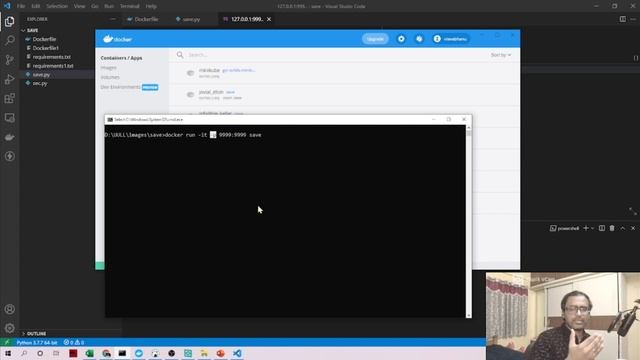This screenshot has width=640, height=360.
Task: Open Dockerfile in the Explorer tree
Action: [x=44, y=39]
